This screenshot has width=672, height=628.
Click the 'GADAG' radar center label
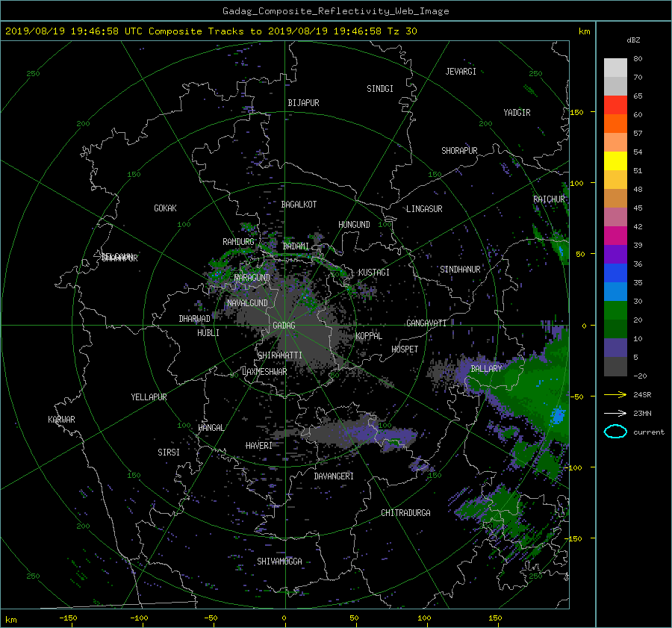pos(284,326)
